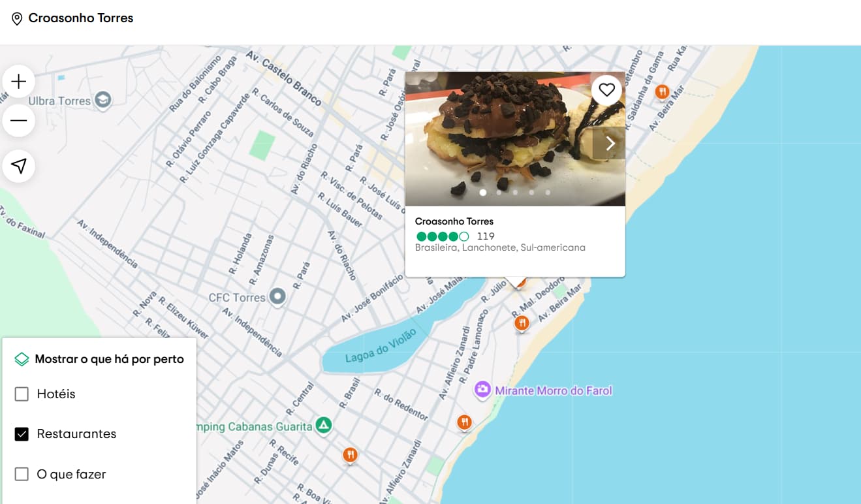
Task: Click the Ulbra Torres school marker
Action: click(102, 101)
